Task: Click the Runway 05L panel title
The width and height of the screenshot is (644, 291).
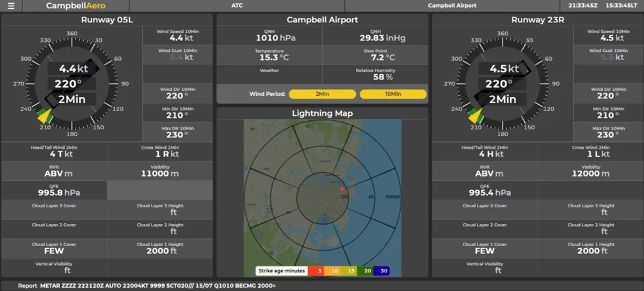Action: click(107, 20)
